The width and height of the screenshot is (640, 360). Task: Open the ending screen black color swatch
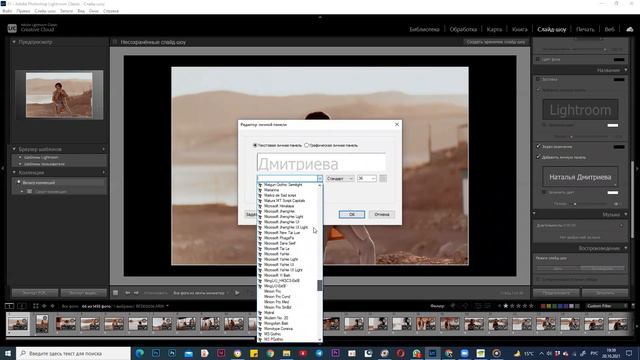tap(619, 147)
